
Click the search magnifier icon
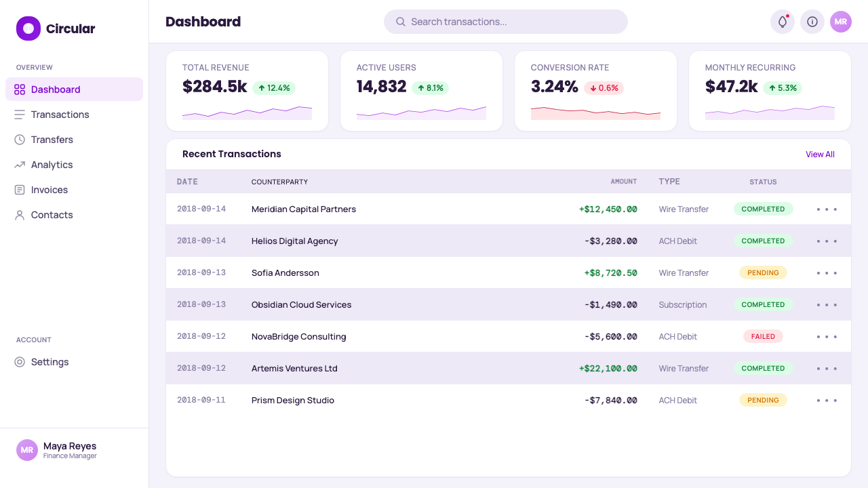pos(401,22)
